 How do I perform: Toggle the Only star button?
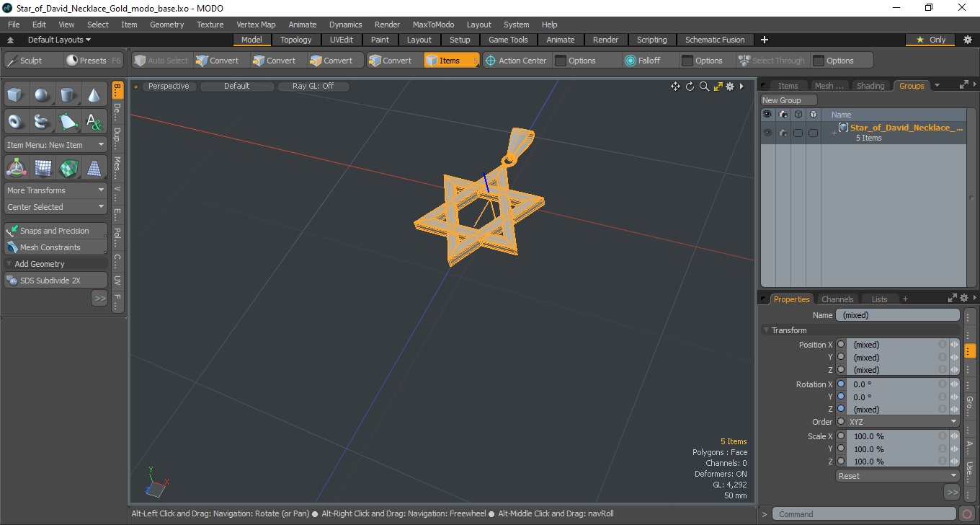[x=930, y=40]
